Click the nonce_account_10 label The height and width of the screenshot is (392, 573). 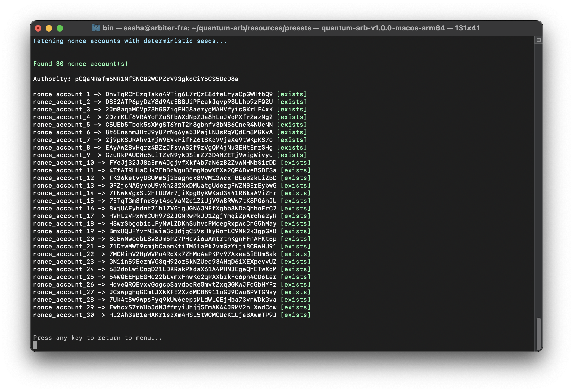63,163
